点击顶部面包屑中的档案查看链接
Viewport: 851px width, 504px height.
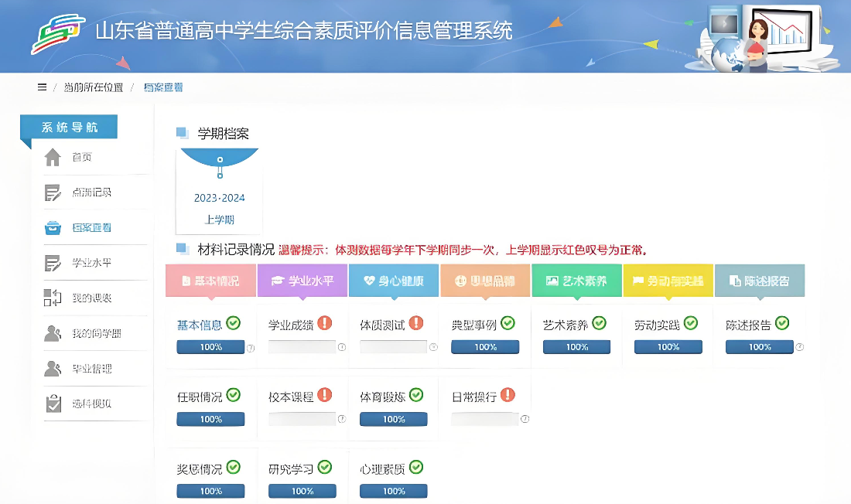pos(162,87)
